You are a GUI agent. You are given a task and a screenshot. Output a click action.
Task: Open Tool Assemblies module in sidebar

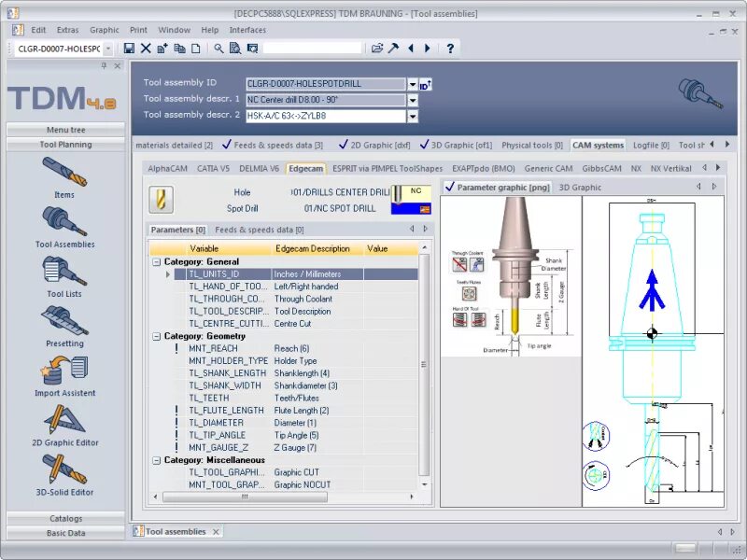[64, 228]
